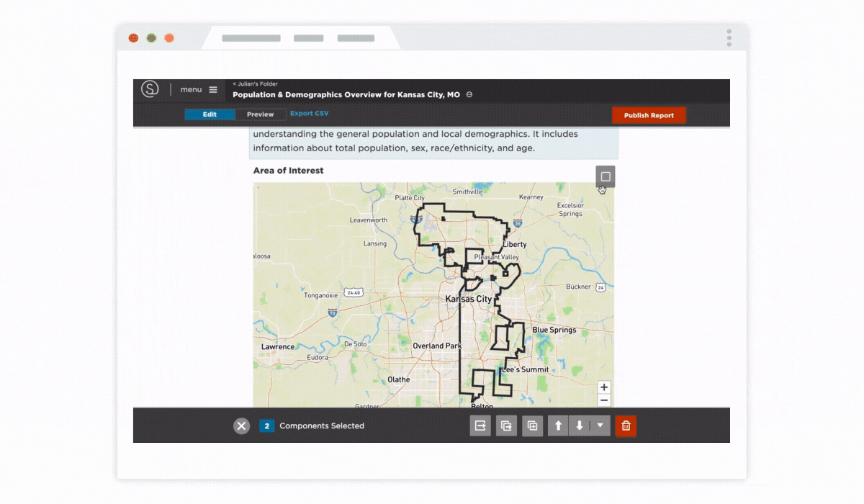
Task: Click the duplicate components icon
Action: pyautogui.click(x=532, y=426)
